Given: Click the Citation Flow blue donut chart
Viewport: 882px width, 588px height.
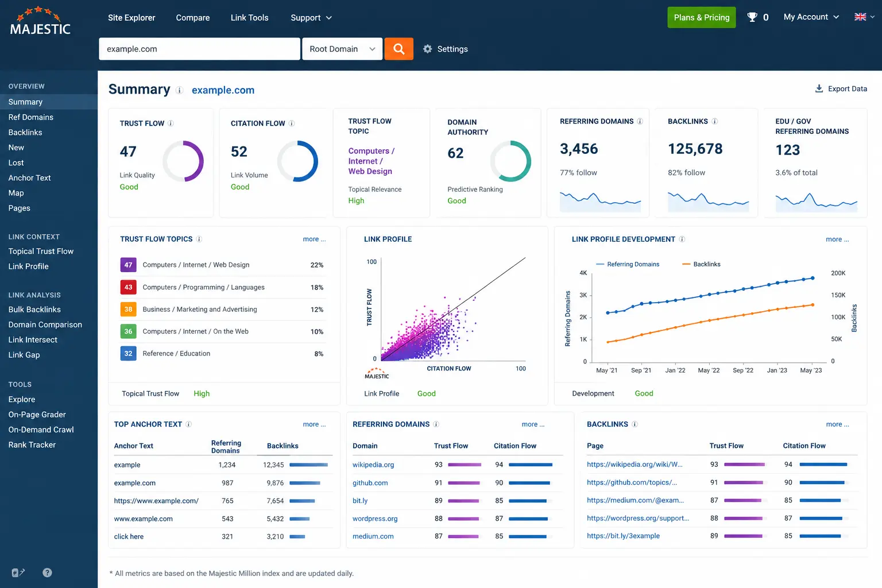Looking at the screenshot, I should (x=297, y=161).
